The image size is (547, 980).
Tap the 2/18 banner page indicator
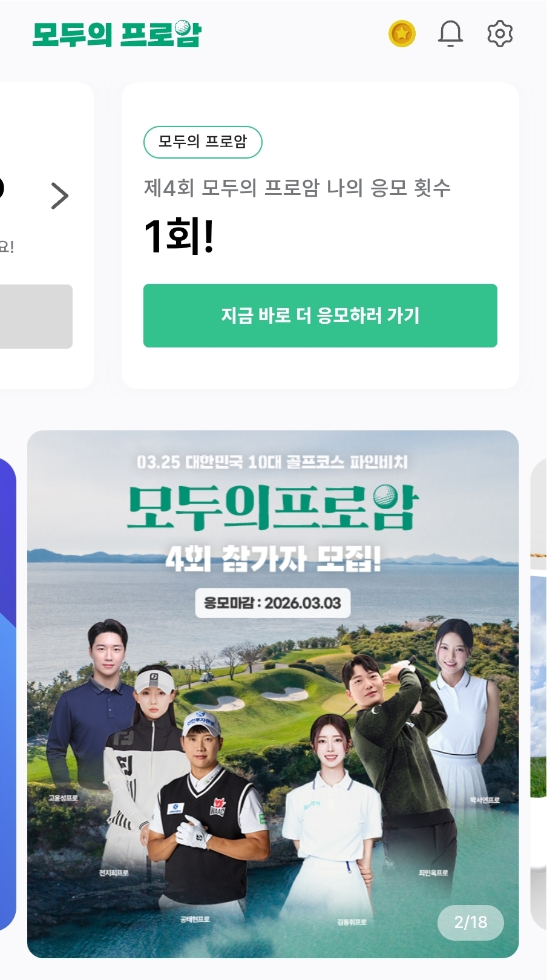pos(471,922)
